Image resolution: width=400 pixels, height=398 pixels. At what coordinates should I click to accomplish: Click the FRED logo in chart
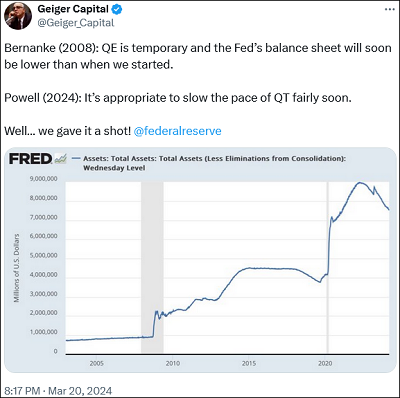[x=30, y=159]
